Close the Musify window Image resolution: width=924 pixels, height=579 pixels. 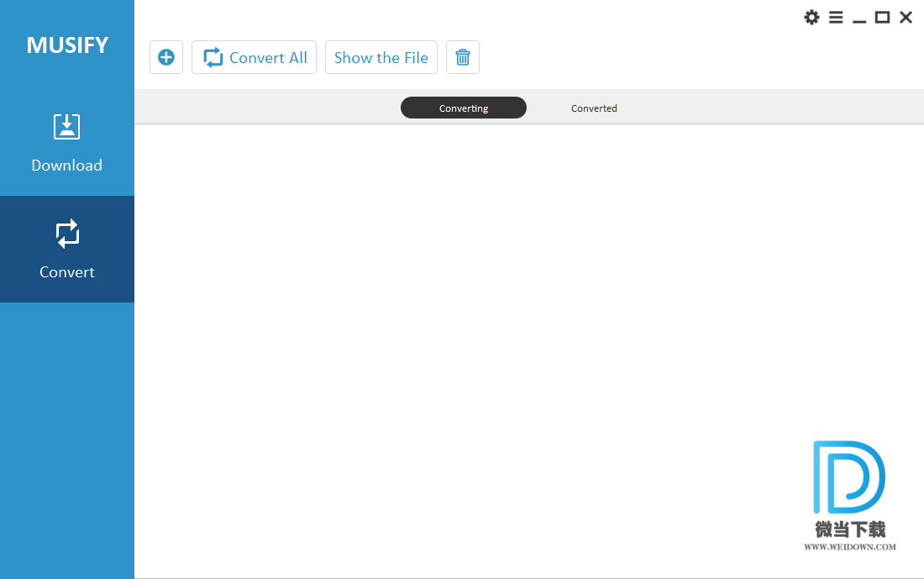tap(906, 17)
